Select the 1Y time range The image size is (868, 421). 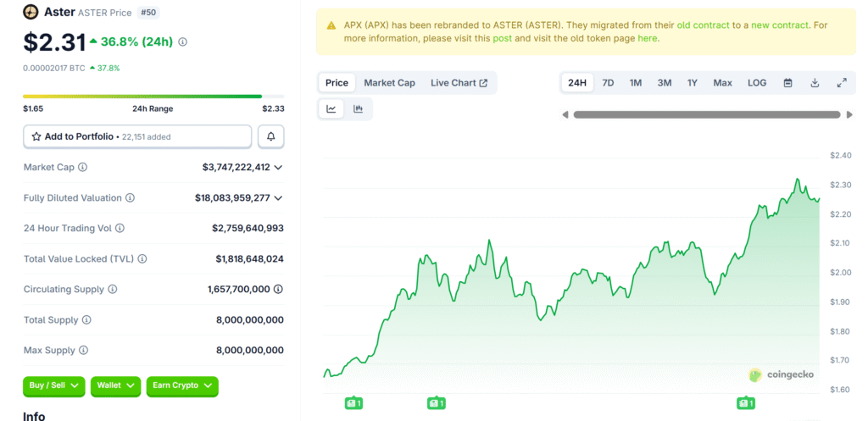pos(693,83)
